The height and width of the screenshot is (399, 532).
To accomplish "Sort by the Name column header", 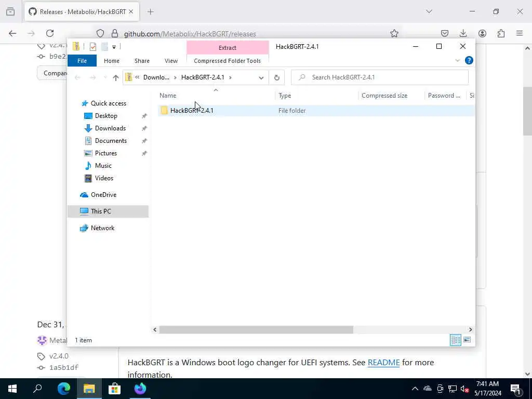I will pyautogui.click(x=168, y=96).
